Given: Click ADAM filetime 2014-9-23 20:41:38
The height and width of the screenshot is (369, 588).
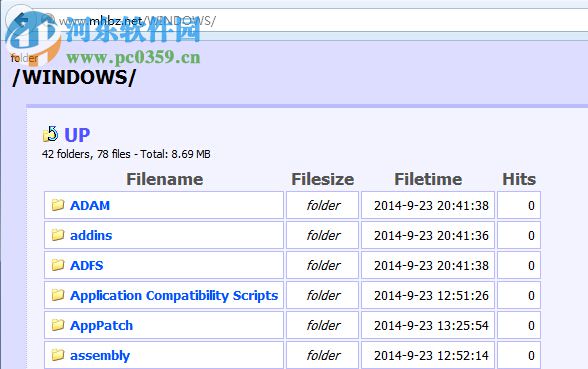Looking at the screenshot, I should 431,206.
